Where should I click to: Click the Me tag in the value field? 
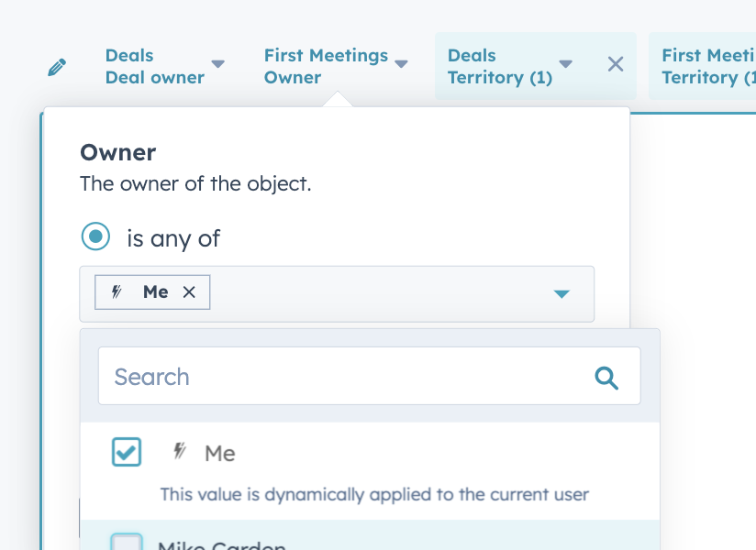click(154, 291)
